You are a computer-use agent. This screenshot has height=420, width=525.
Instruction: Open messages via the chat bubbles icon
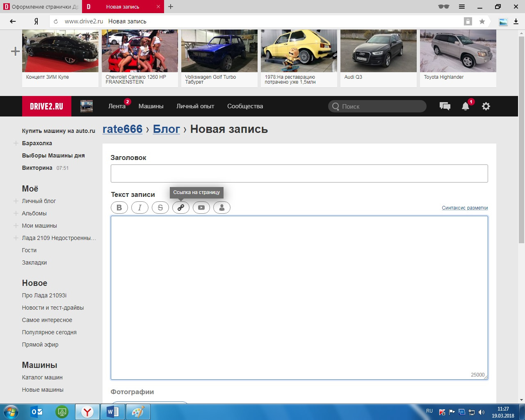coord(445,106)
